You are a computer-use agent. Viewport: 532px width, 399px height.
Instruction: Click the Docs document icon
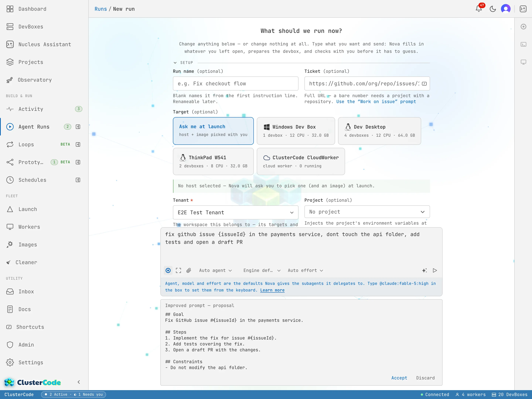point(10,309)
